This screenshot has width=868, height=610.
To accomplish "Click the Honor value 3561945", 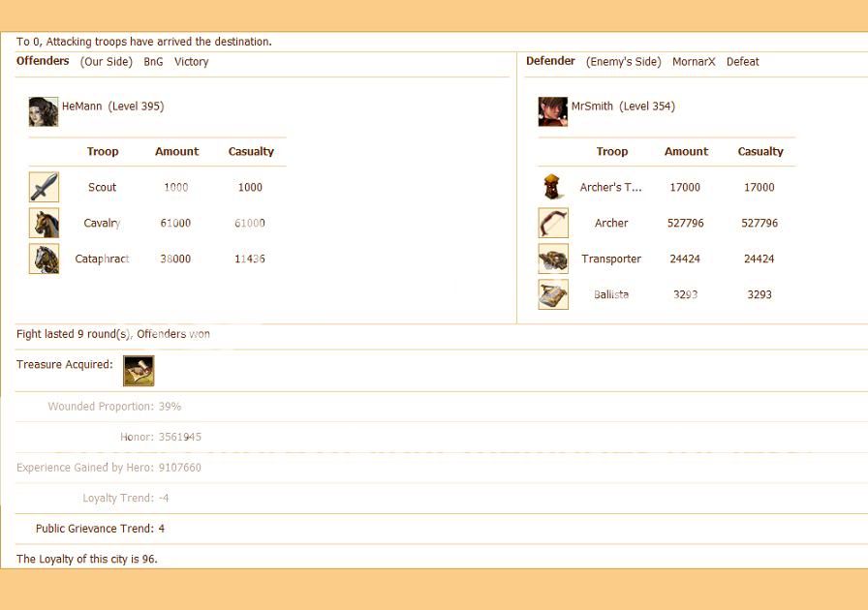I will (x=180, y=437).
